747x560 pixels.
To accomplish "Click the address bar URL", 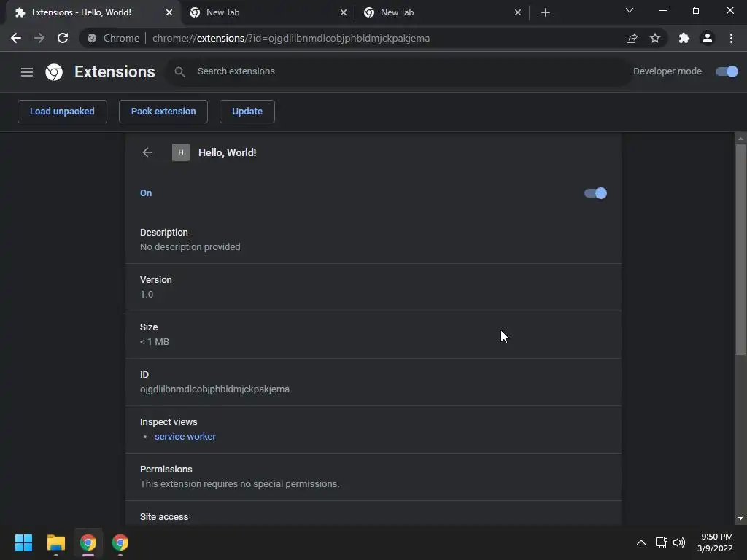I will click(290, 38).
